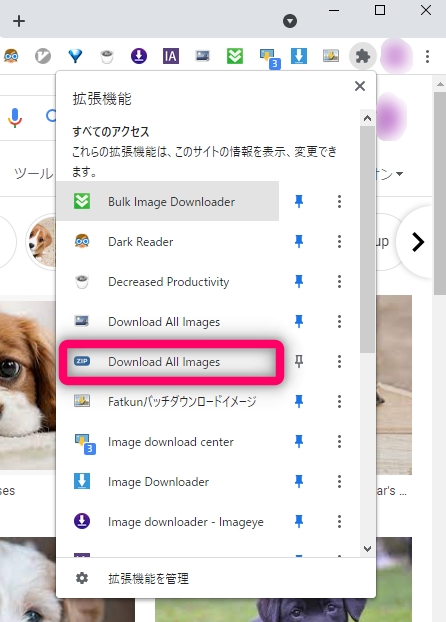This screenshot has height=622, width=446.
Task: Select Decreased Productivity in the extensions list
Action: (x=168, y=281)
